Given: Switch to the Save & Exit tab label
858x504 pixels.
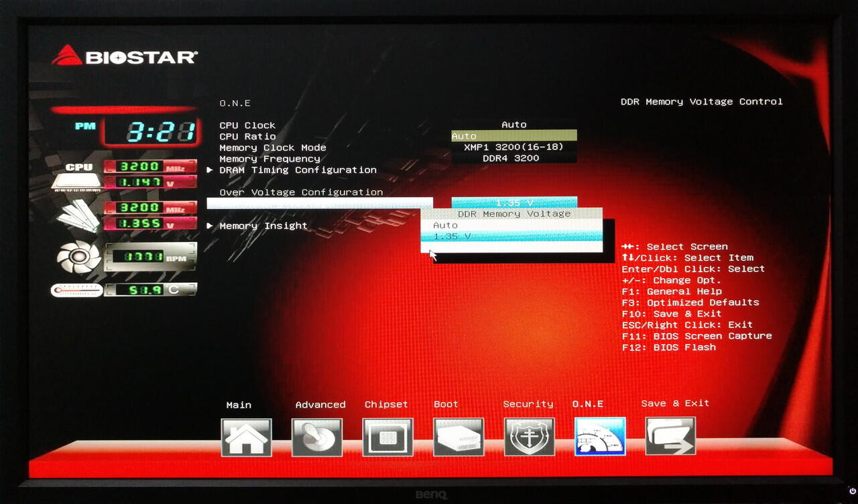Looking at the screenshot, I should (675, 403).
